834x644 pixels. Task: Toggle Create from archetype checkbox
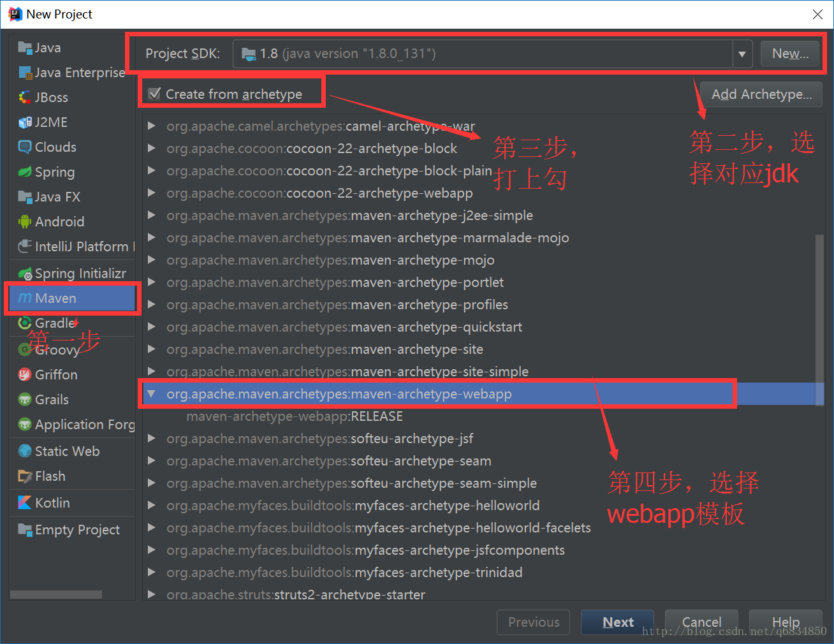154,94
